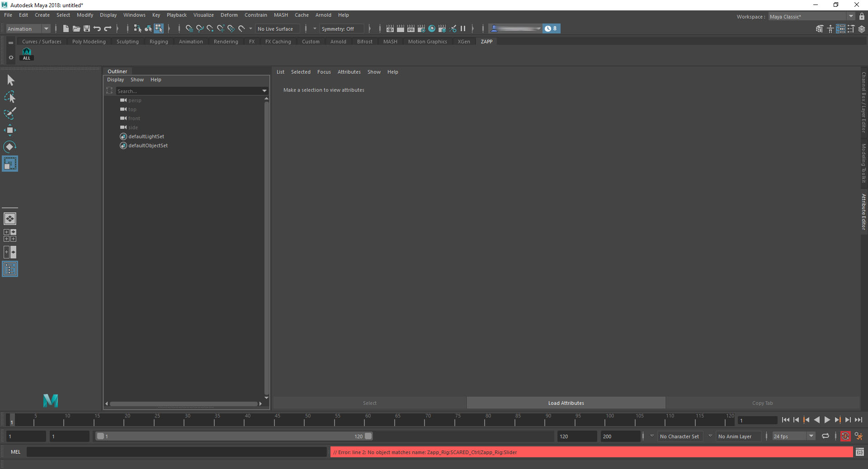Open the No Character Set dropdown

680,436
